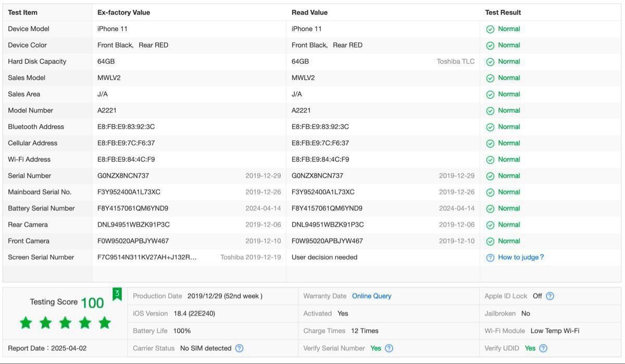Image resolution: width=625 pixels, height=364 pixels.
Task: Click the 'User decision needed' read value
Action: (x=324, y=257)
